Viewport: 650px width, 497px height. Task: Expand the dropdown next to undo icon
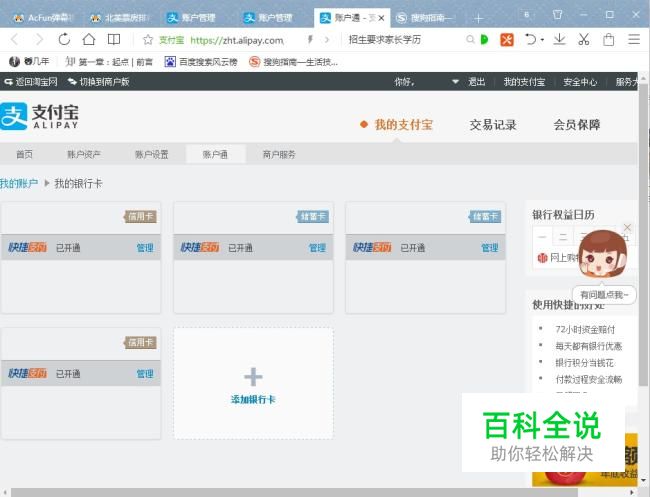(x=542, y=40)
